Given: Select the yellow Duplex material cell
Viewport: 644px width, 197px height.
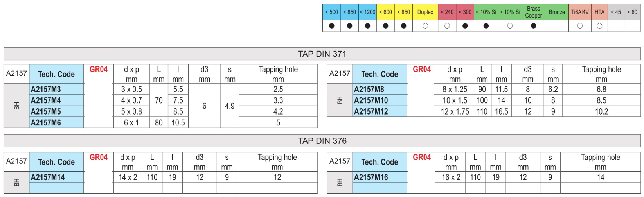Looking at the screenshot, I should click(x=425, y=12).
